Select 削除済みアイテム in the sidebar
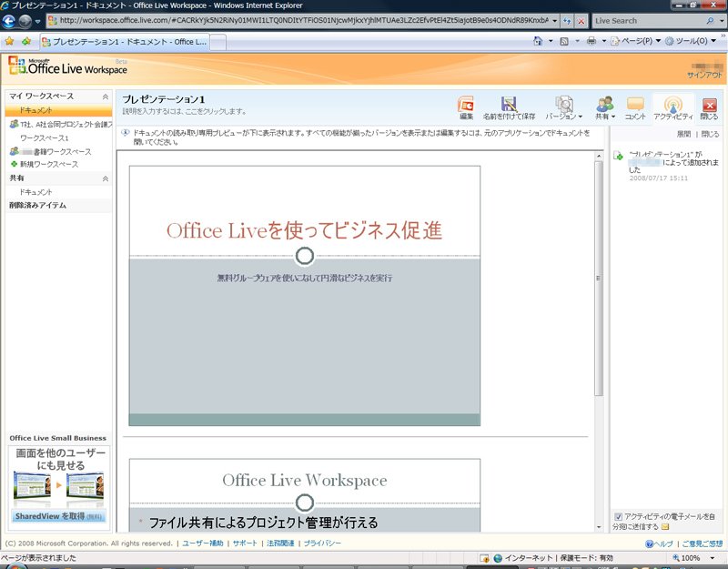 [x=37, y=206]
